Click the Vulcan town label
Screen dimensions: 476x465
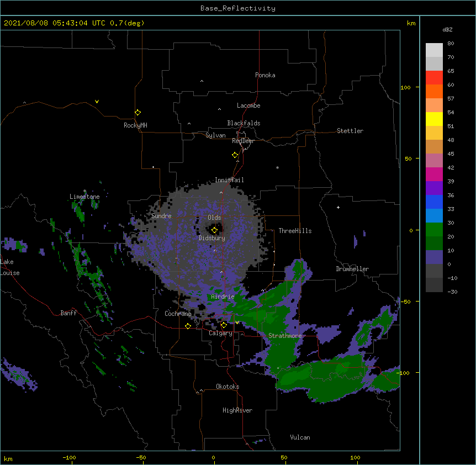click(300, 437)
